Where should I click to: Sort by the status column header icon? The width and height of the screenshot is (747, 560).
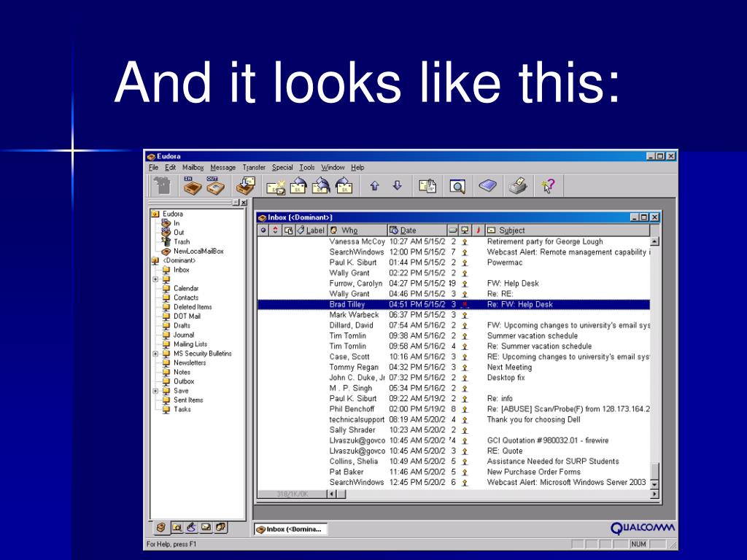[263, 230]
